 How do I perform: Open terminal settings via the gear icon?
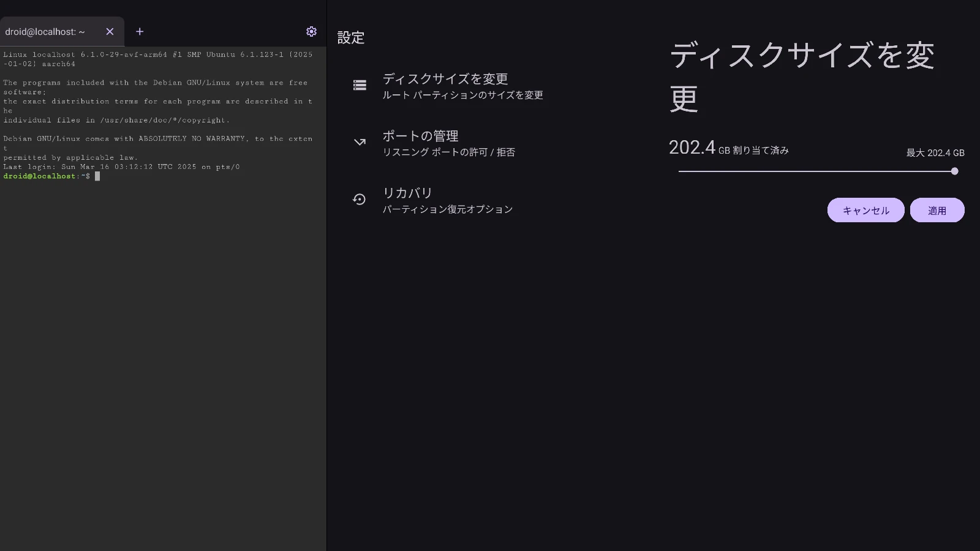[311, 31]
